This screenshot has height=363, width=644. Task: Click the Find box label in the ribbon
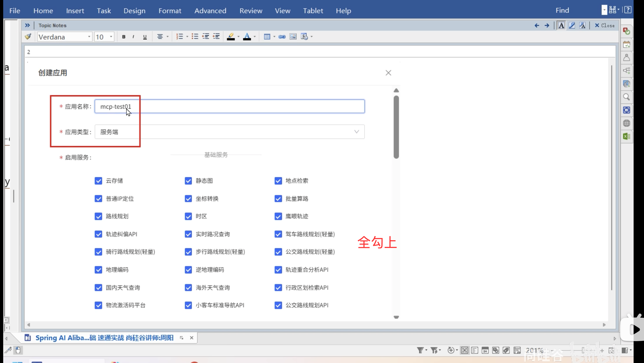coord(562,10)
